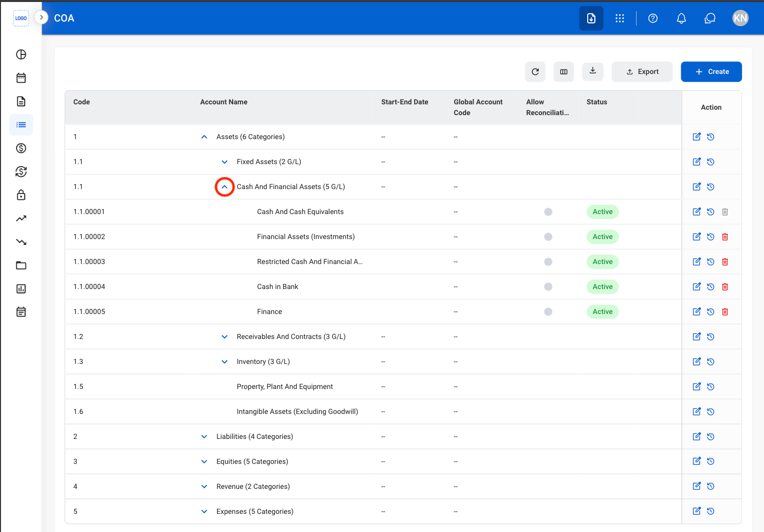This screenshot has height=532, width=764.
Task: Edit the Financial Assets (Investments) row
Action: coord(696,237)
